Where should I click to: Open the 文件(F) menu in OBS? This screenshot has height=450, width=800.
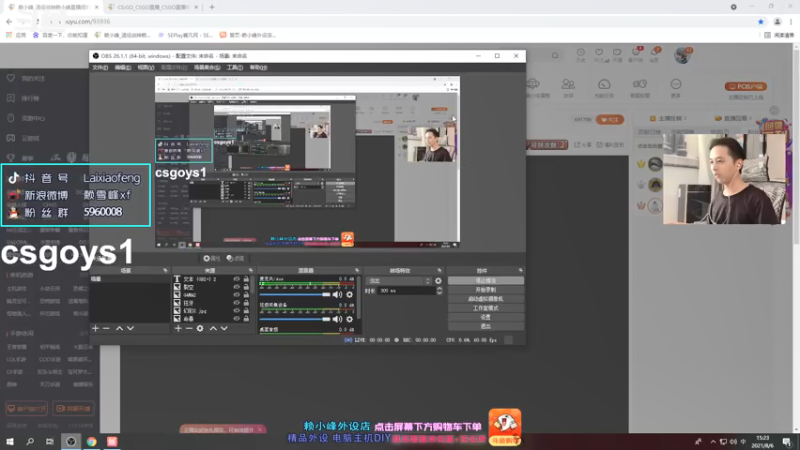click(100, 67)
